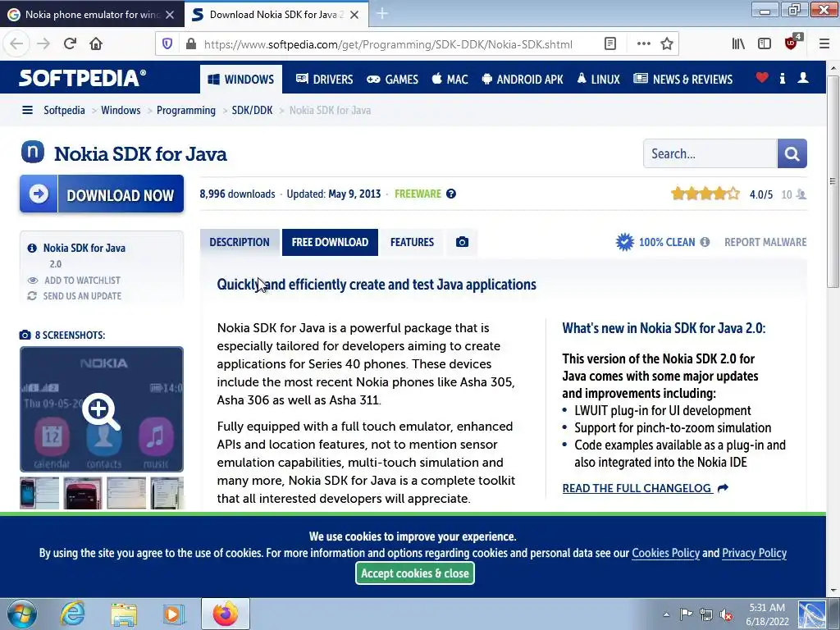Image resolution: width=840 pixels, height=630 pixels.
Task: Open the Windows Start button
Action: click(22, 614)
